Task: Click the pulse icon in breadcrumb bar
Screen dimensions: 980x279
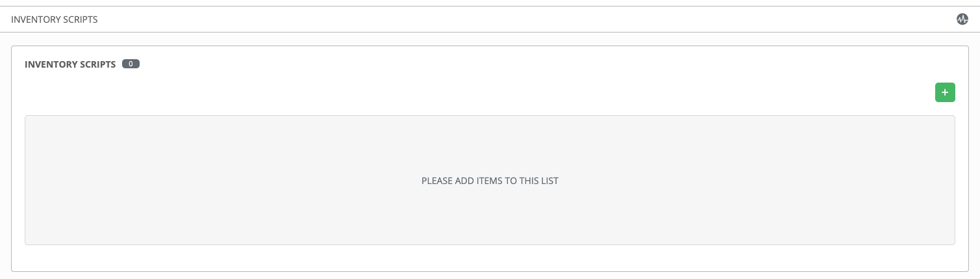Action: pos(962,20)
